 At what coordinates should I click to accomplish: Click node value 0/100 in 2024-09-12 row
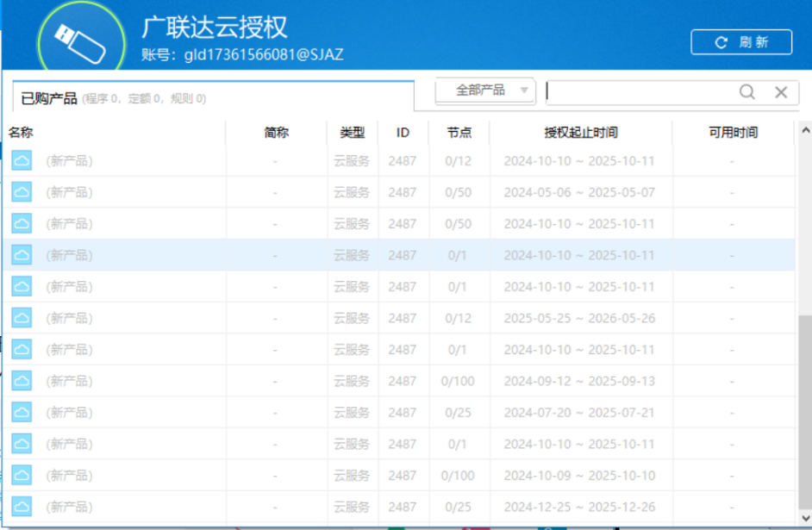pyautogui.click(x=458, y=382)
